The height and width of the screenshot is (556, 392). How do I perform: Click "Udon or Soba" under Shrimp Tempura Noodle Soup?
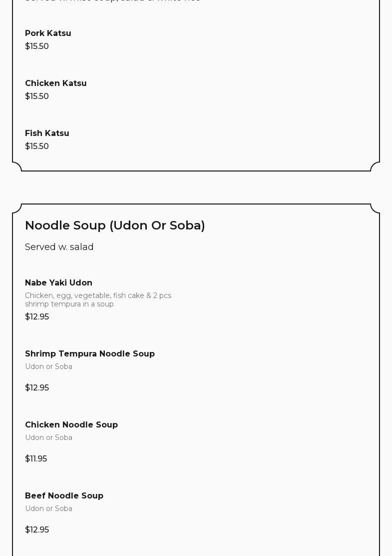point(48,366)
